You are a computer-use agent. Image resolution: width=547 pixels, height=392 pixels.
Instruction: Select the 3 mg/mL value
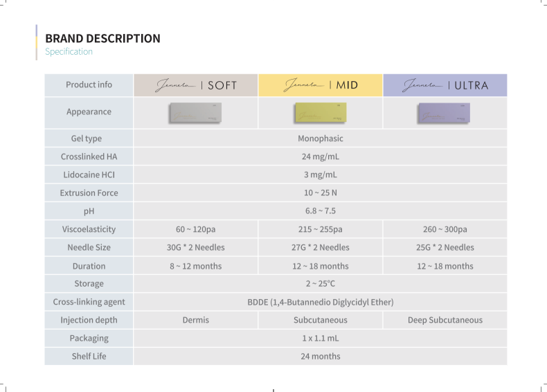pos(321,175)
